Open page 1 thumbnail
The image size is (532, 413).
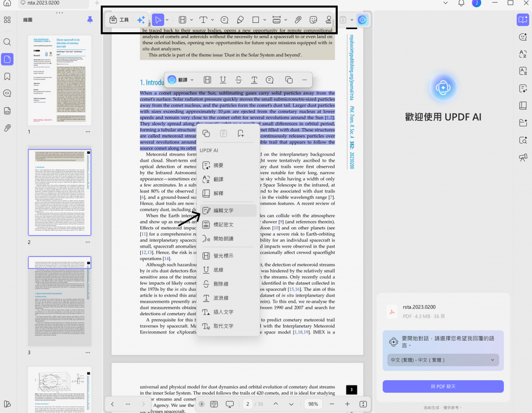[x=60, y=80]
